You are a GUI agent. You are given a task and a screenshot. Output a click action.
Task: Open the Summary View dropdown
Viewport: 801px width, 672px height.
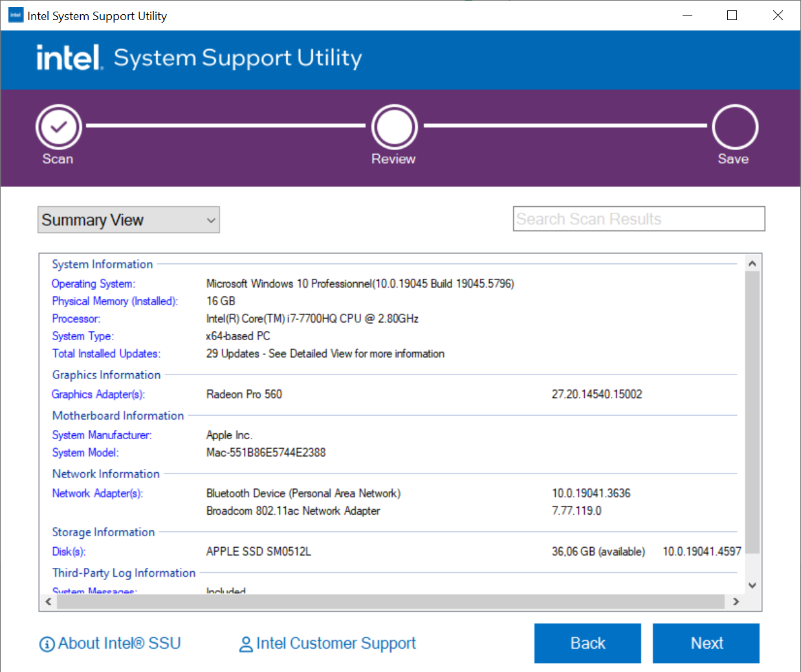tap(129, 220)
